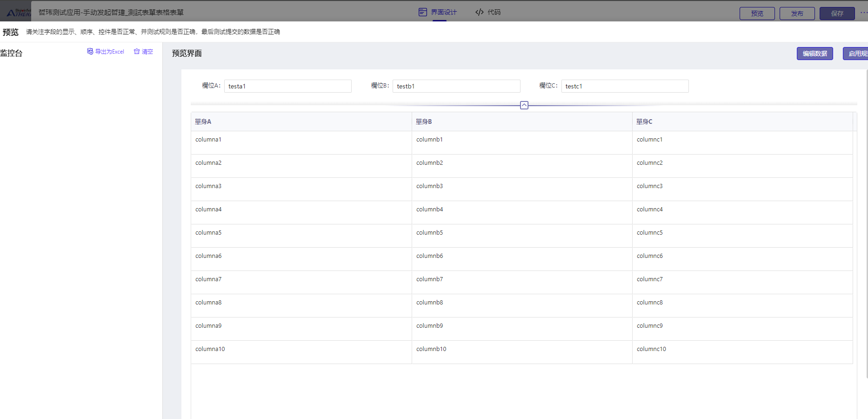Select cell columna8
The image size is (868, 419).
click(301, 305)
